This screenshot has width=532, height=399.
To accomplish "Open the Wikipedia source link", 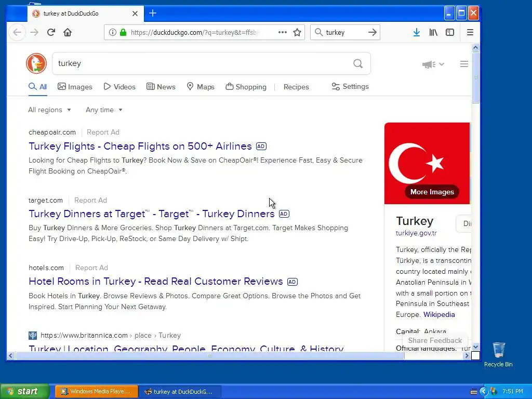I will click(439, 314).
